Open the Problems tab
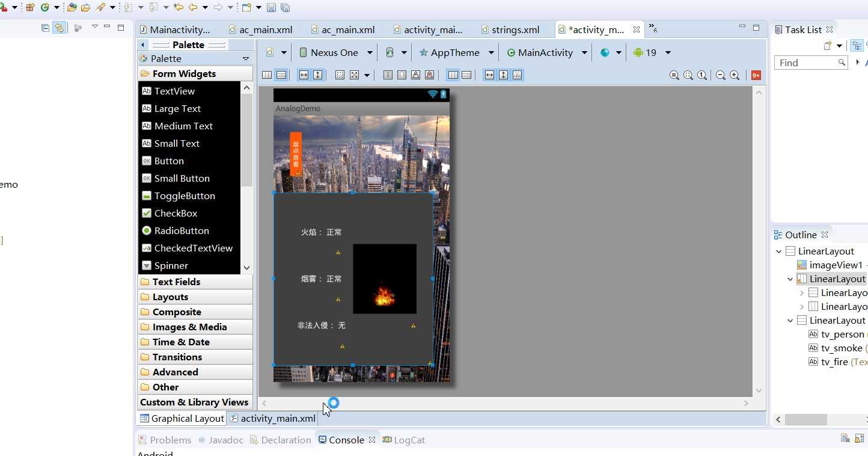 click(164, 440)
